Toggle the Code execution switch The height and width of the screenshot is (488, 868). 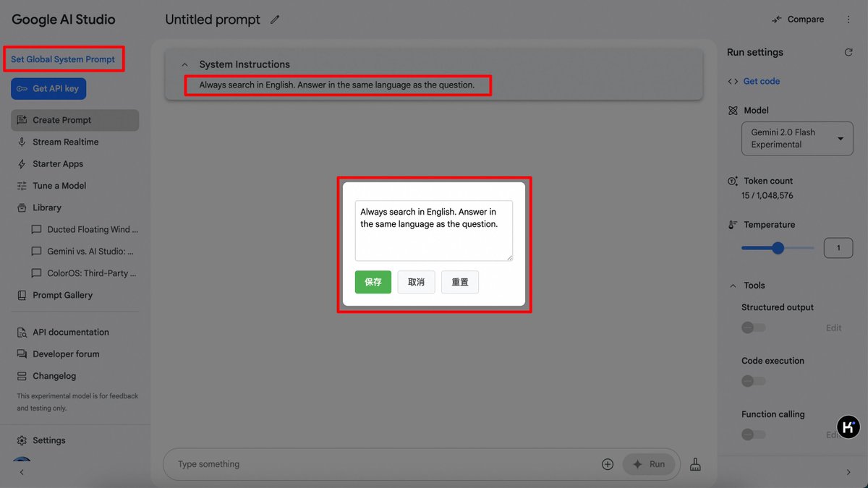754,381
